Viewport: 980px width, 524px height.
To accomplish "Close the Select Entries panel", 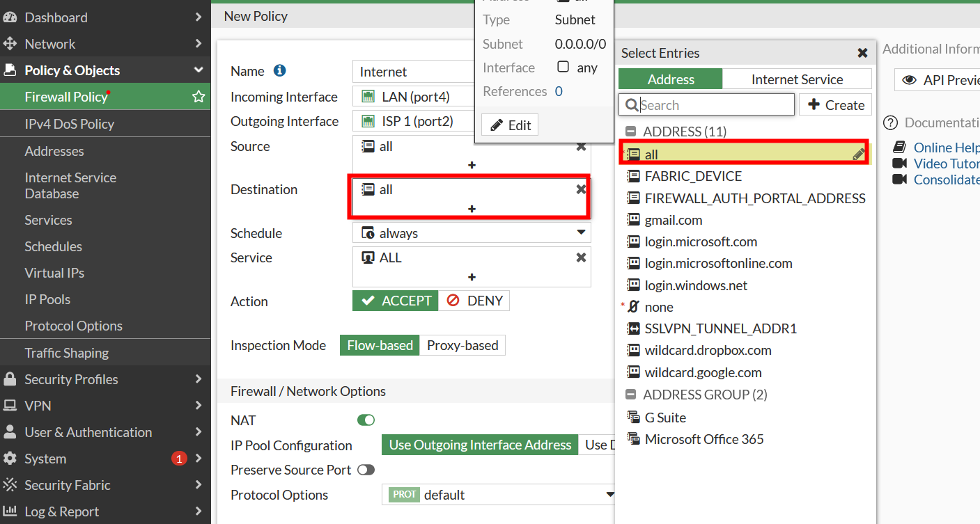I will (x=862, y=53).
